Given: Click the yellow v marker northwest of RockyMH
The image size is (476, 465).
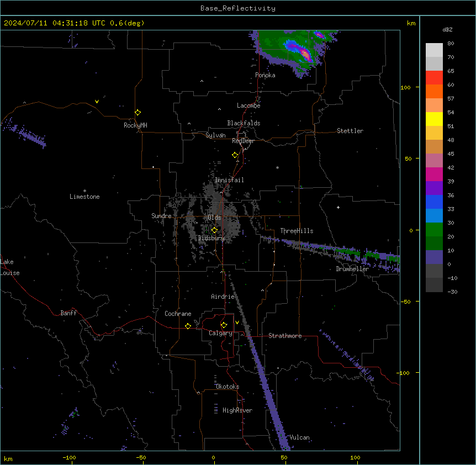Looking at the screenshot, I should click(x=97, y=102).
